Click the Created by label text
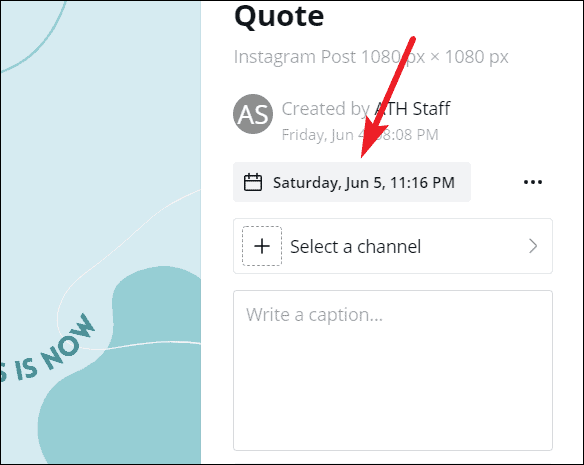584x465 pixels. 326,109
